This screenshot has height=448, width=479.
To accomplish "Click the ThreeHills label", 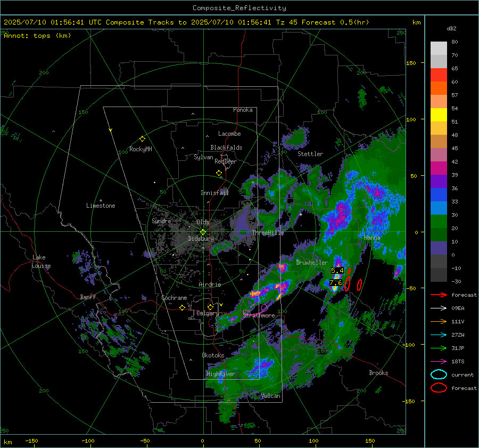I will tap(268, 233).
